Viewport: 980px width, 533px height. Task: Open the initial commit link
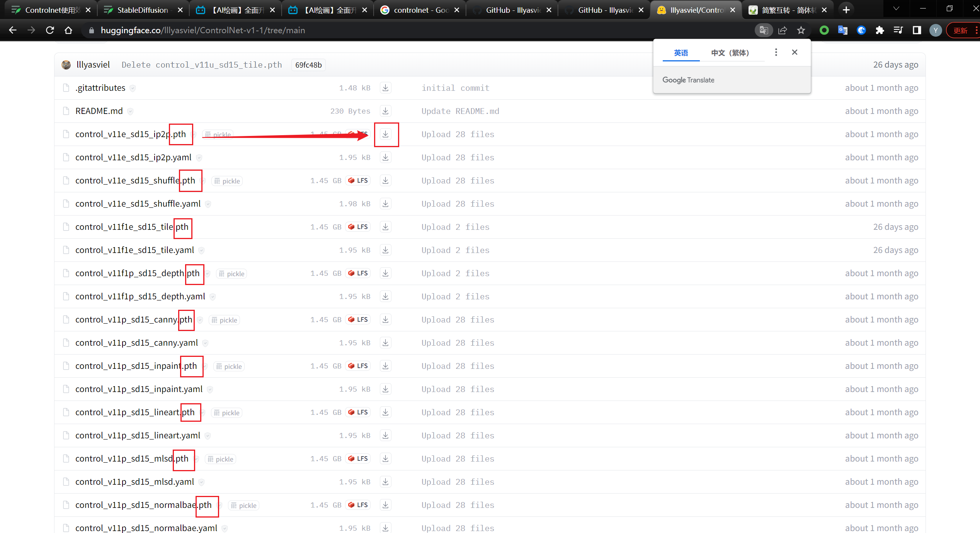455,88
